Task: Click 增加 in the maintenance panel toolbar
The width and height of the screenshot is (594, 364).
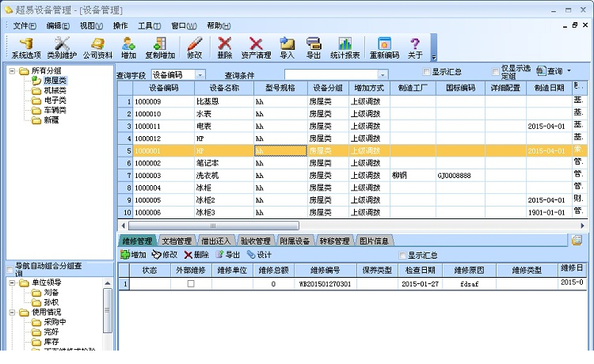Action: [133, 255]
